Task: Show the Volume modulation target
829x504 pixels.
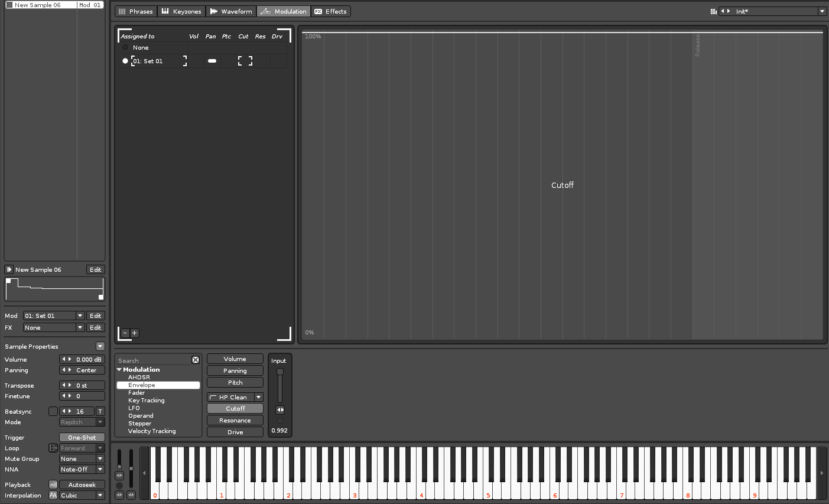Action: point(235,359)
